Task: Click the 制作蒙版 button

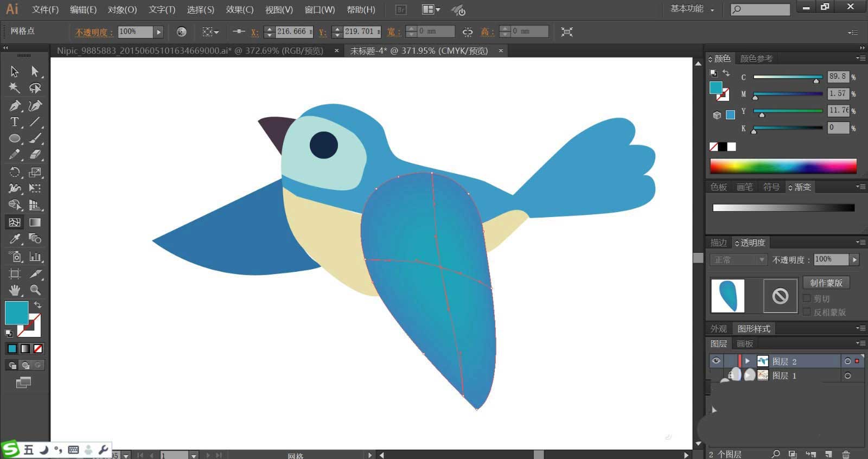Action: [826, 283]
